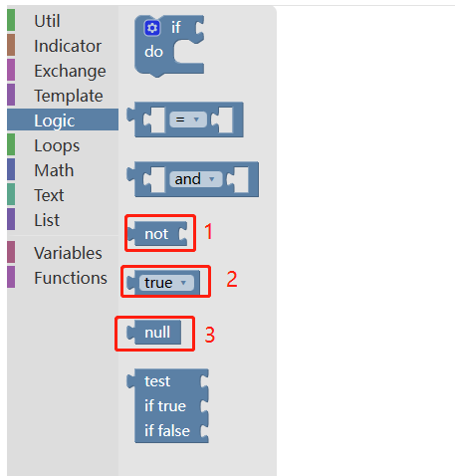Select the test if true if false block
This screenshot has height=476, width=455.
click(x=167, y=406)
